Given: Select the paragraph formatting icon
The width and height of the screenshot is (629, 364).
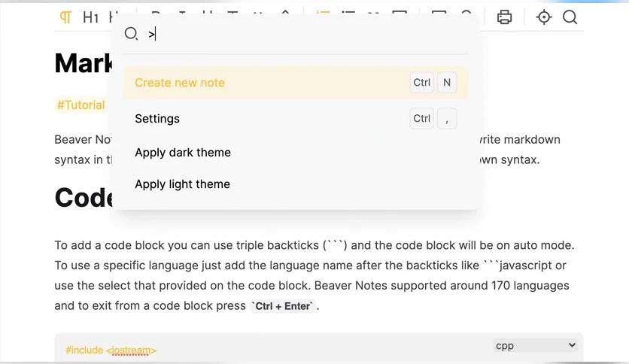Looking at the screenshot, I should [x=65, y=17].
